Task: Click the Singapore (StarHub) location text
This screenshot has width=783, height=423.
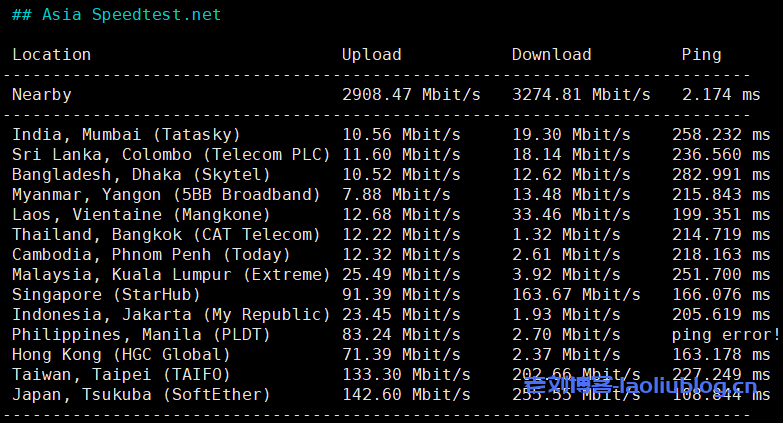Action: pos(106,295)
